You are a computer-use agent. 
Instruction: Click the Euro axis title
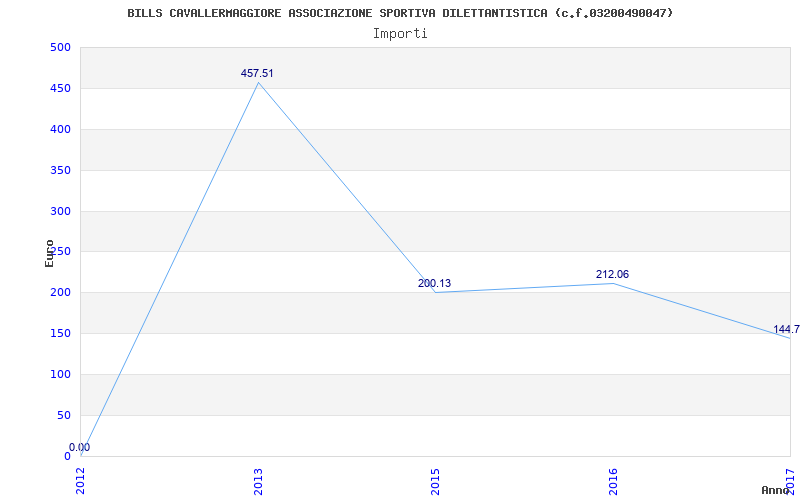(x=49, y=253)
